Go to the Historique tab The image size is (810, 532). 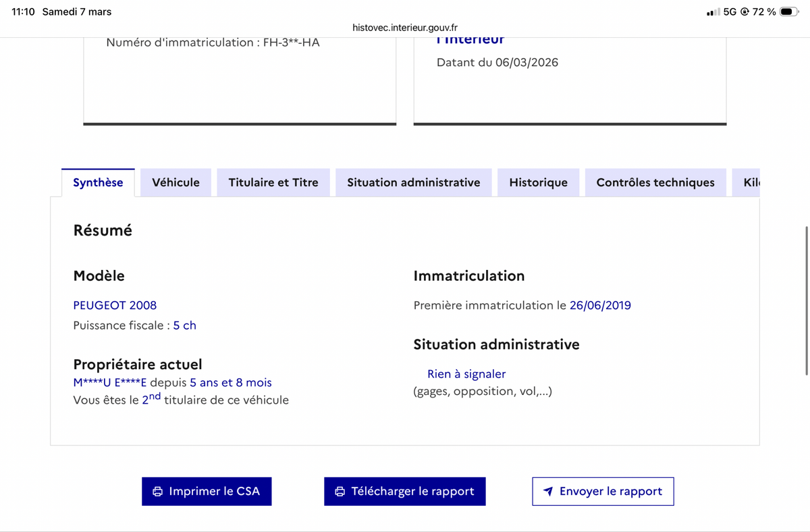pos(538,182)
